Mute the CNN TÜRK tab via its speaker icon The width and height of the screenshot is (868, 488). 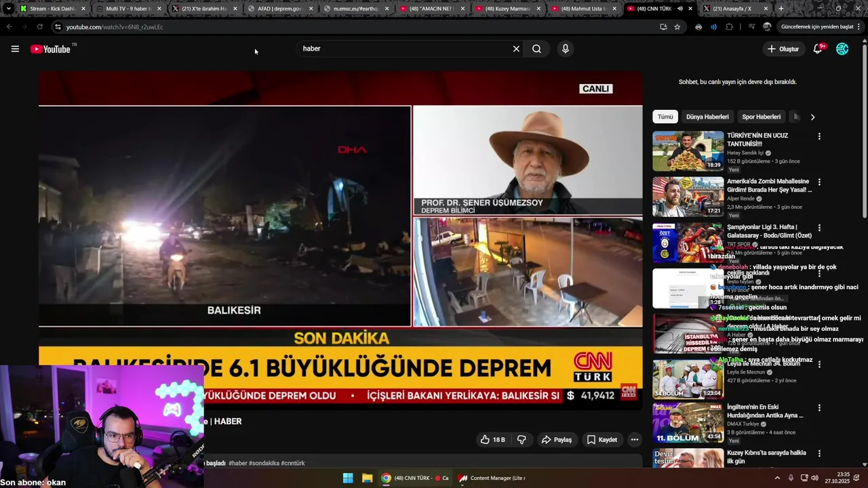tap(680, 9)
